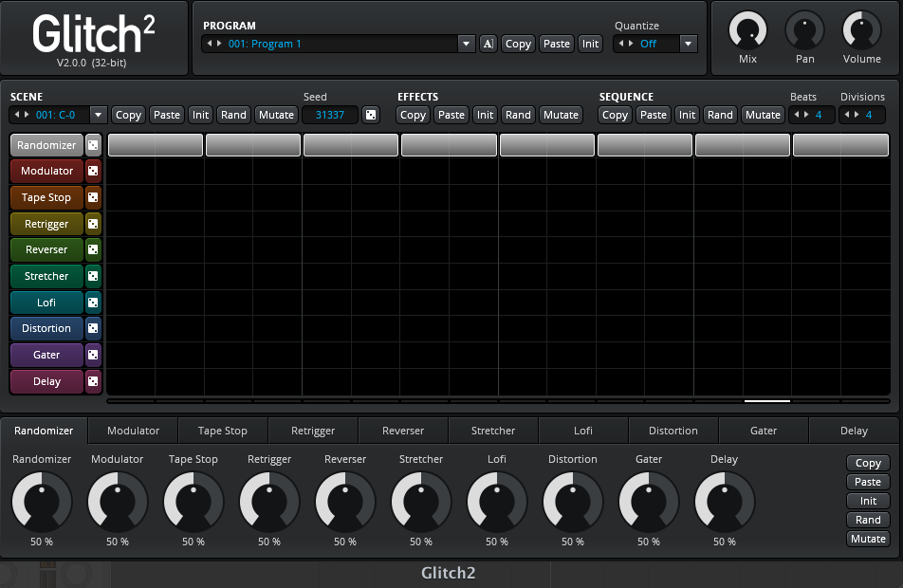Step Quantize value with its left arrow
Image resolution: width=903 pixels, height=588 pixels.
point(621,44)
